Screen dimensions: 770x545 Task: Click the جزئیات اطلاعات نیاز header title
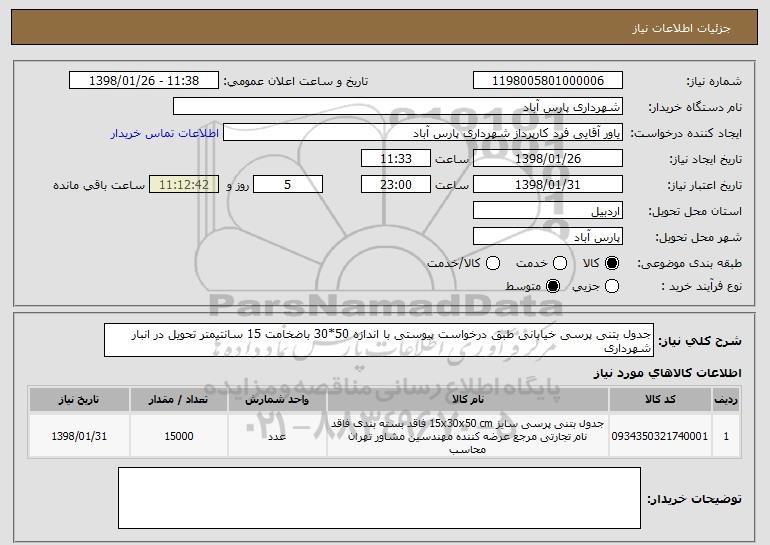681,28
